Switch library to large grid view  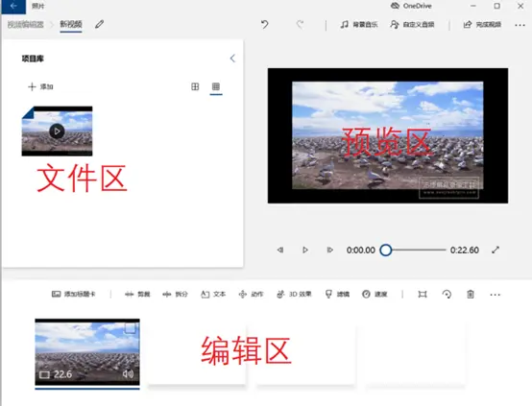[x=195, y=86]
